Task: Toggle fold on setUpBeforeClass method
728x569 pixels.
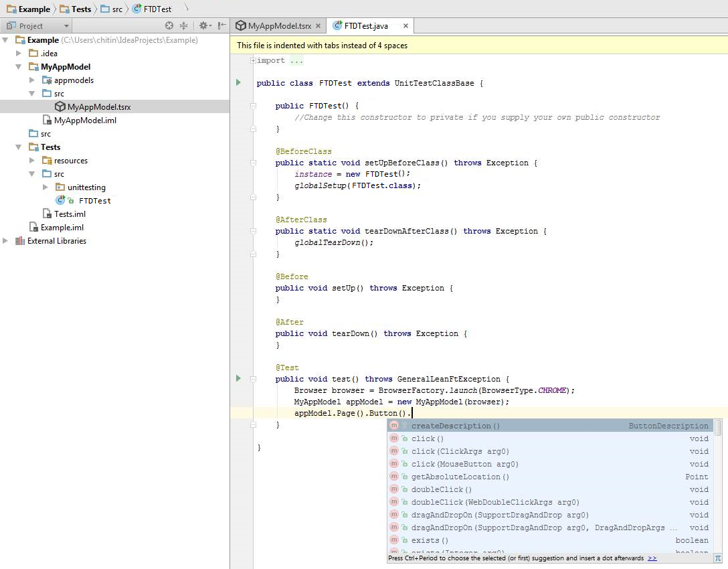Action: click(x=253, y=163)
